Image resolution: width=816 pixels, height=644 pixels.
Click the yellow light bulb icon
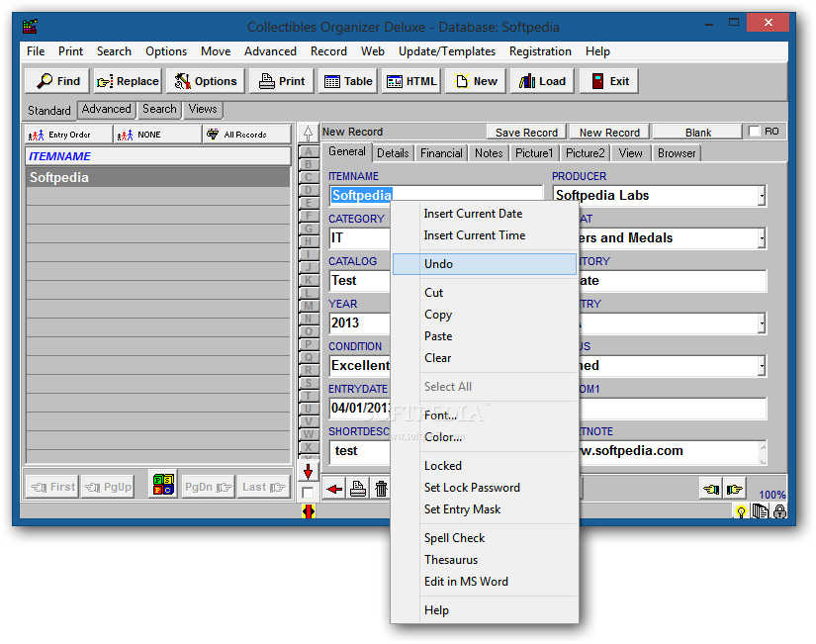coord(741,511)
